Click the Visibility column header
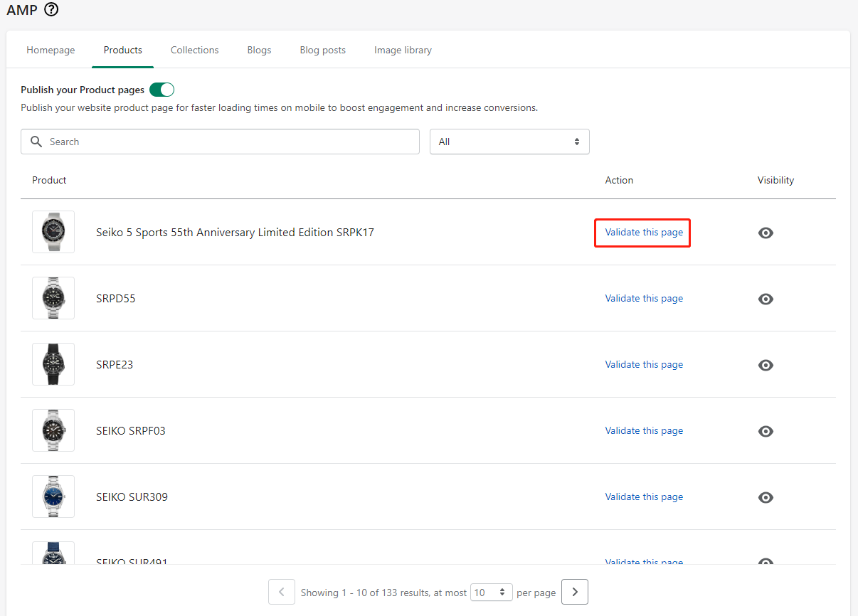This screenshot has width=858, height=616. [775, 180]
